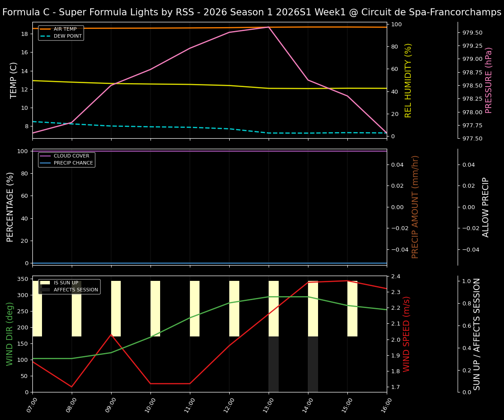Click the chart title mentioning Spa-Francorchamps
The height and width of the screenshot is (420, 504).
tap(252, 12)
